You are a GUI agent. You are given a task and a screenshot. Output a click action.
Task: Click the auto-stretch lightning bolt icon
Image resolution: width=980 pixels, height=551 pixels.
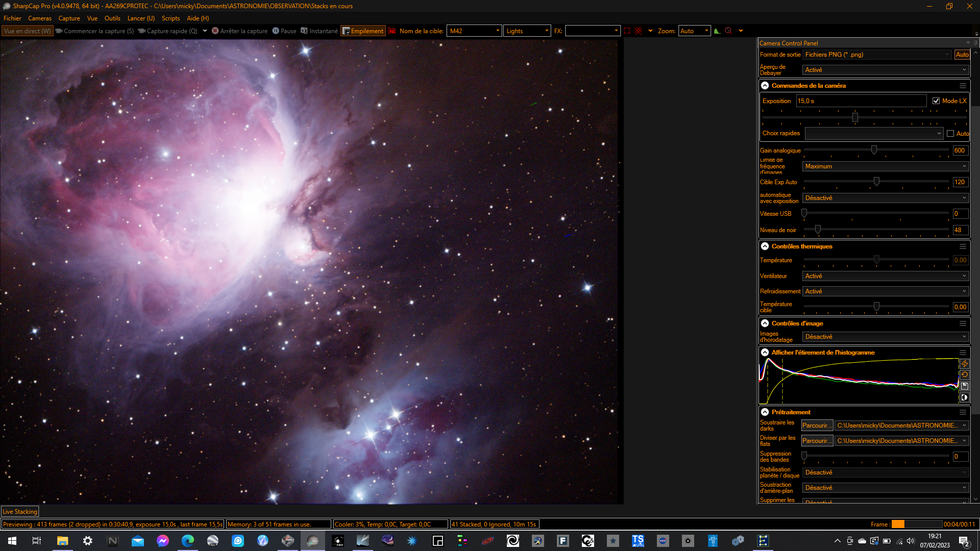964,364
